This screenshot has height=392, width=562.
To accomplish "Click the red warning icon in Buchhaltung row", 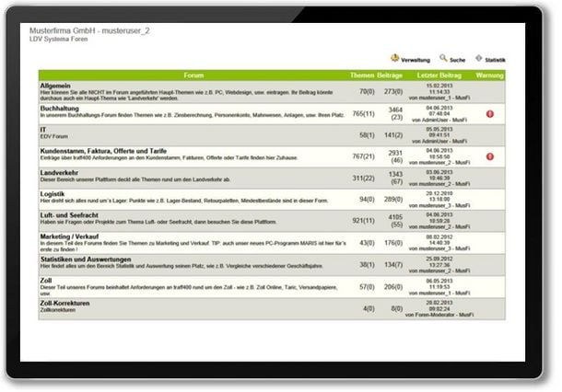I will pos(490,113).
